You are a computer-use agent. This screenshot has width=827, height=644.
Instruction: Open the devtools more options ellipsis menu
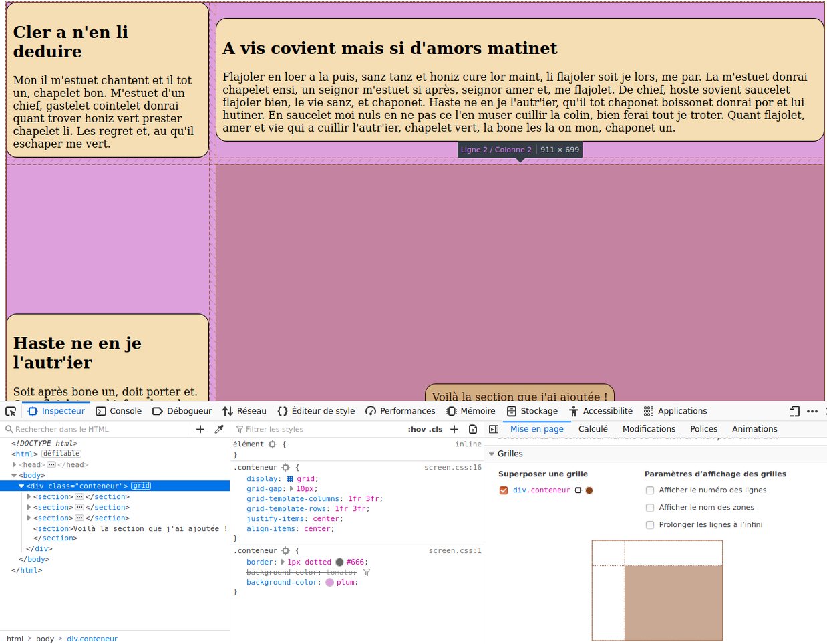[x=812, y=412]
